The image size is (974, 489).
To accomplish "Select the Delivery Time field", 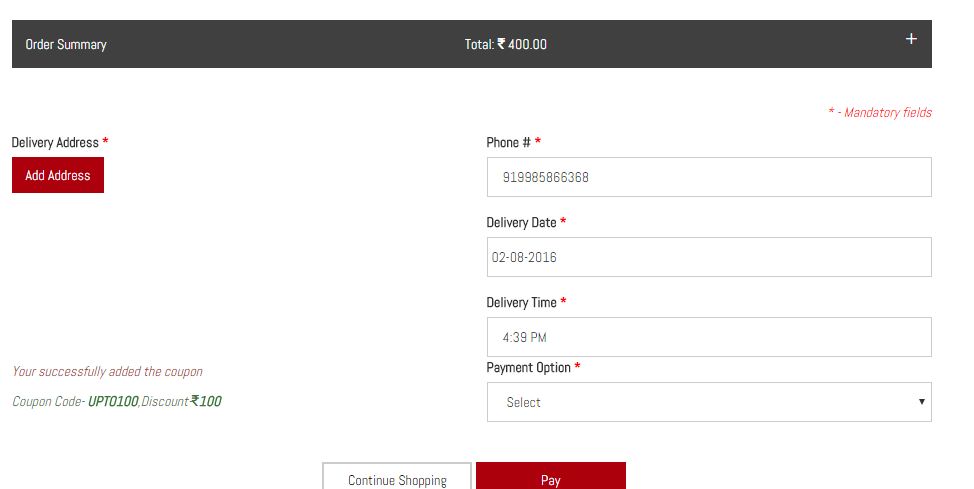I will [708, 337].
